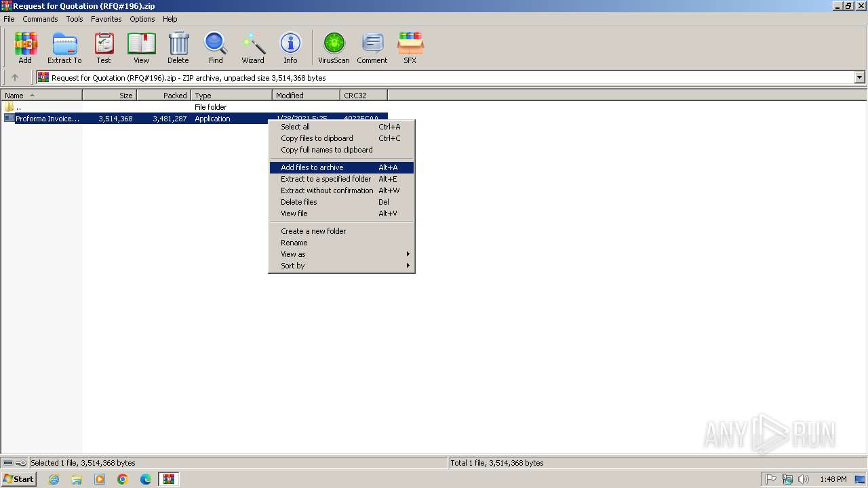Click the 1:48 PM clock
The image size is (868, 488).
point(833,479)
